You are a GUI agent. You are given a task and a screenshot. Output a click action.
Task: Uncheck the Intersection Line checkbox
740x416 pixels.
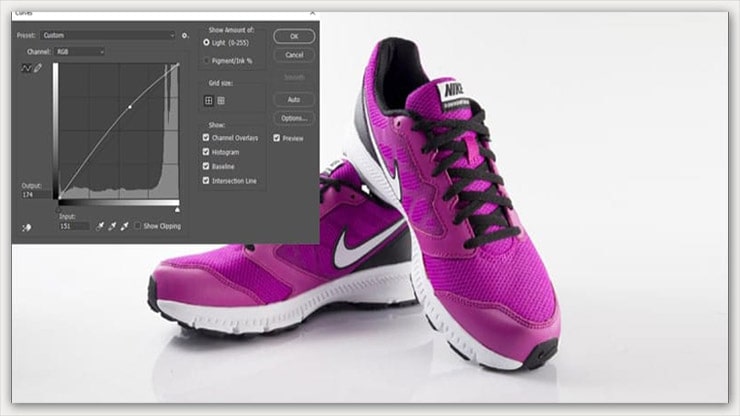point(206,180)
